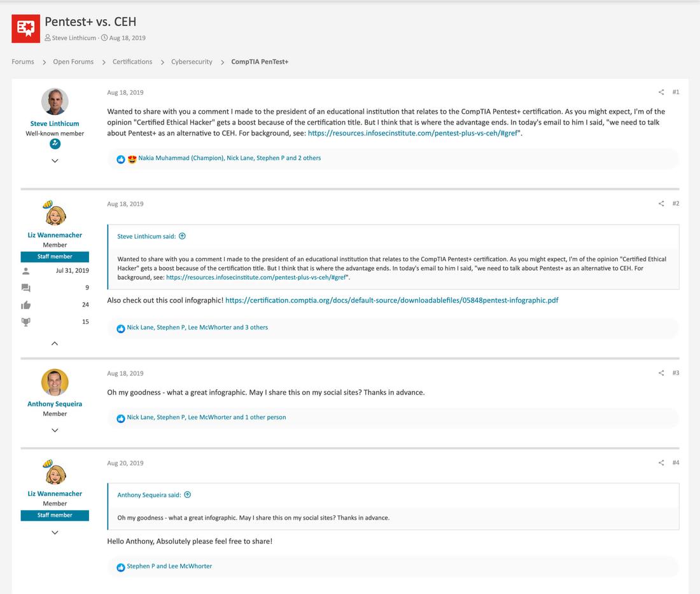The height and width of the screenshot is (594, 700).
Task: Open the Open Forums breadcrumb
Action: click(73, 61)
